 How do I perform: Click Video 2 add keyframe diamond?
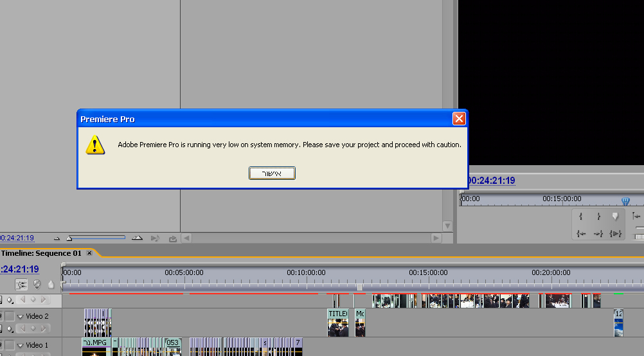33,328
